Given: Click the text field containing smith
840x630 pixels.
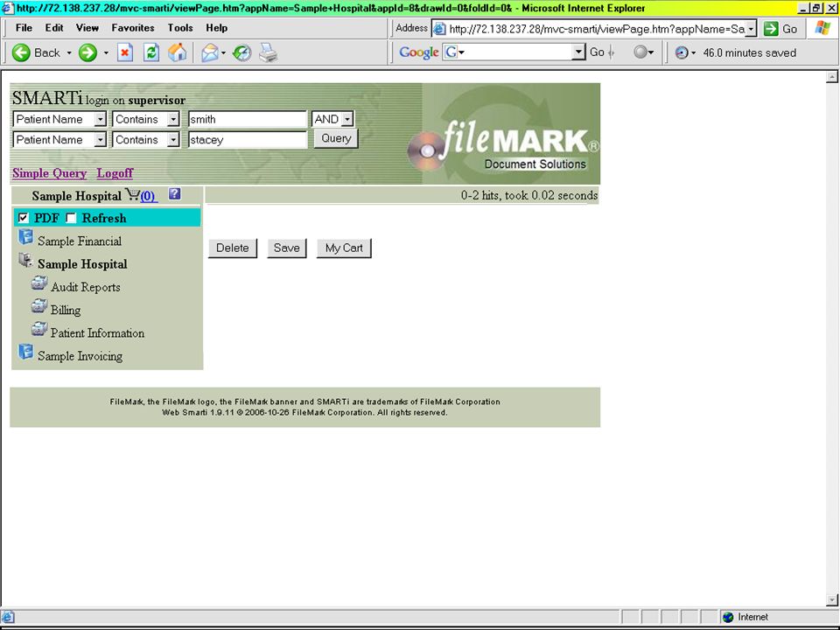Looking at the screenshot, I should (247, 119).
